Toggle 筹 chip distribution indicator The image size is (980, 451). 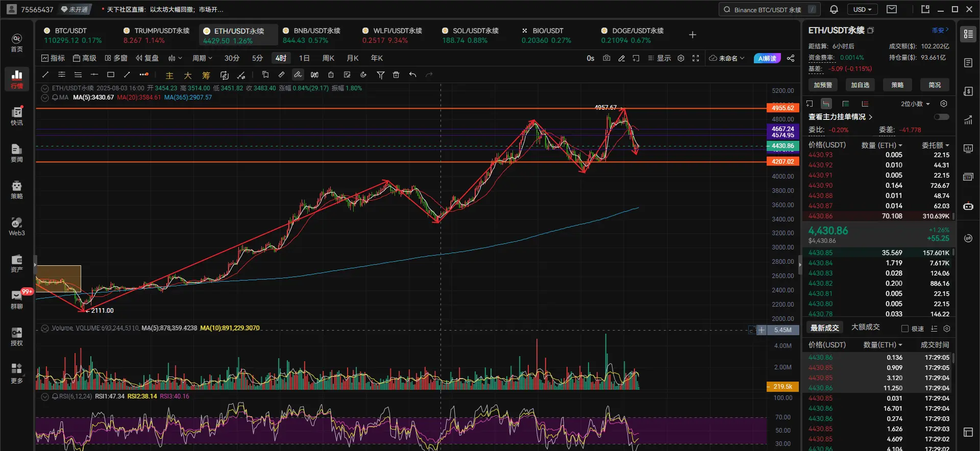point(206,75)
